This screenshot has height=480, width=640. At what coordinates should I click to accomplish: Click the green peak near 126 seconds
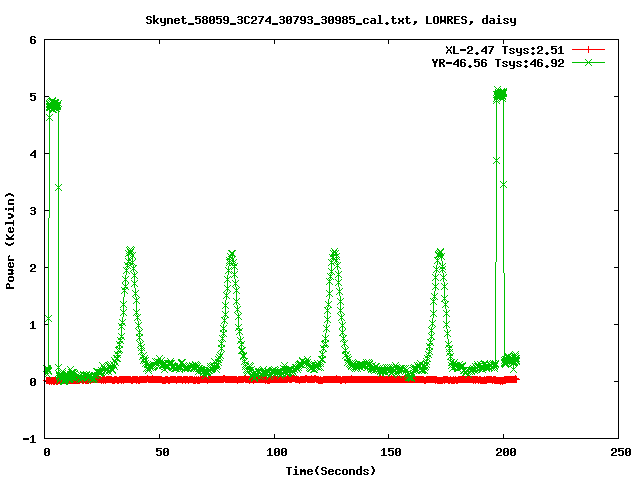point(334,254)
